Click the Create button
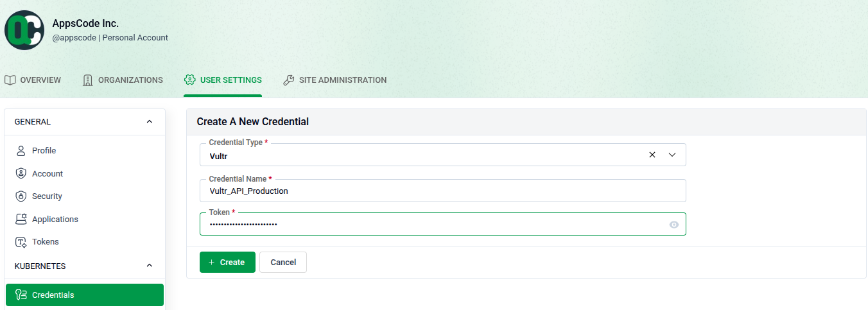This screenshot has width=868, height=310. coord(227,262)
